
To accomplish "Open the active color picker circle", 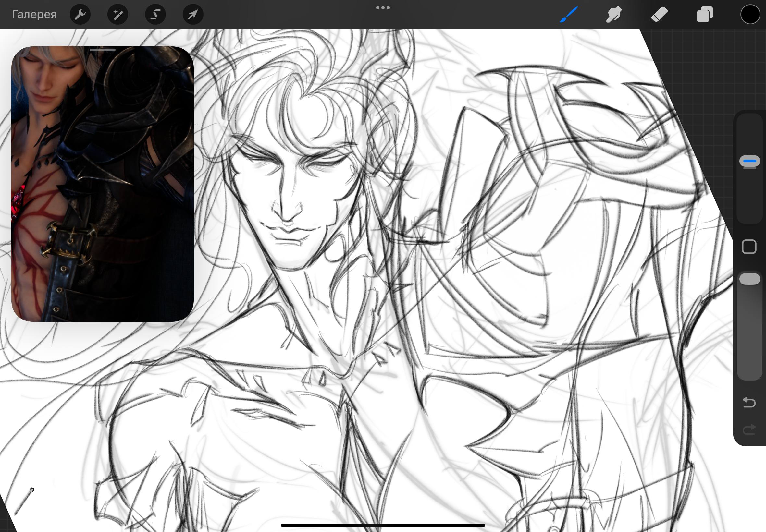I will tap(750, 14).
